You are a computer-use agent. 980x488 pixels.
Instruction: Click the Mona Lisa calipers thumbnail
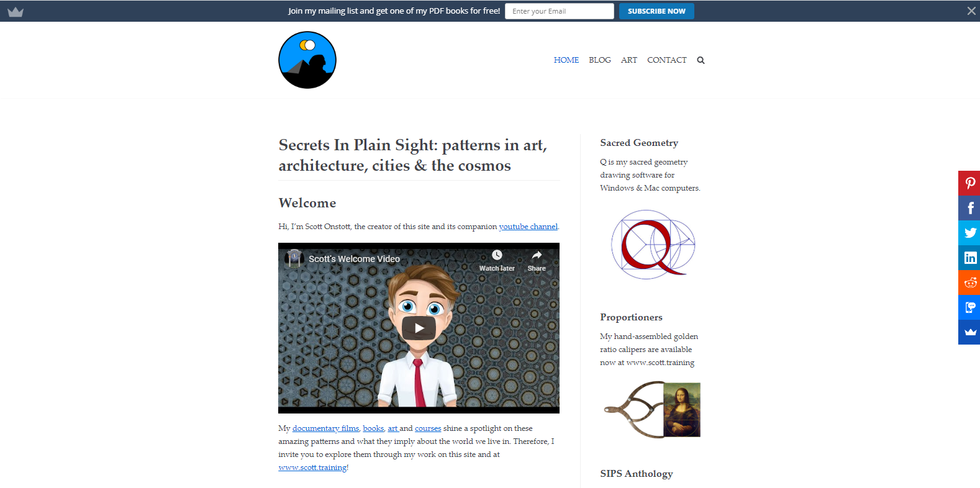[x=651, y=410]
